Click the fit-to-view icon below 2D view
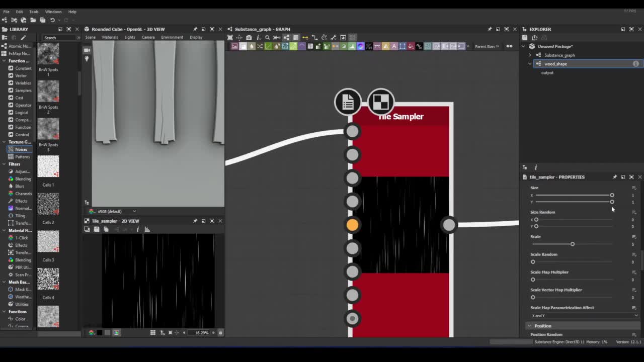The height and width of the screenshot is (362, 644). coord(170,332)
